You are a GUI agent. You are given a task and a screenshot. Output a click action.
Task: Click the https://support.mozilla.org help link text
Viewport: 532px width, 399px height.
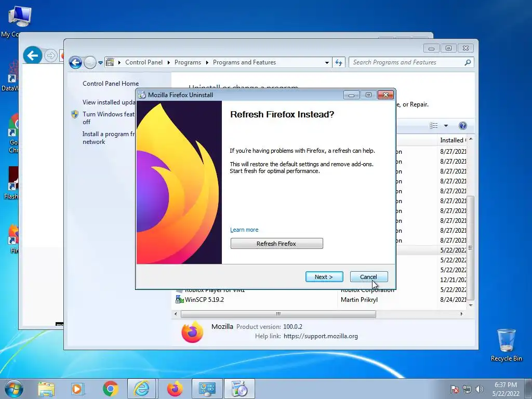(x=321, y=336)
